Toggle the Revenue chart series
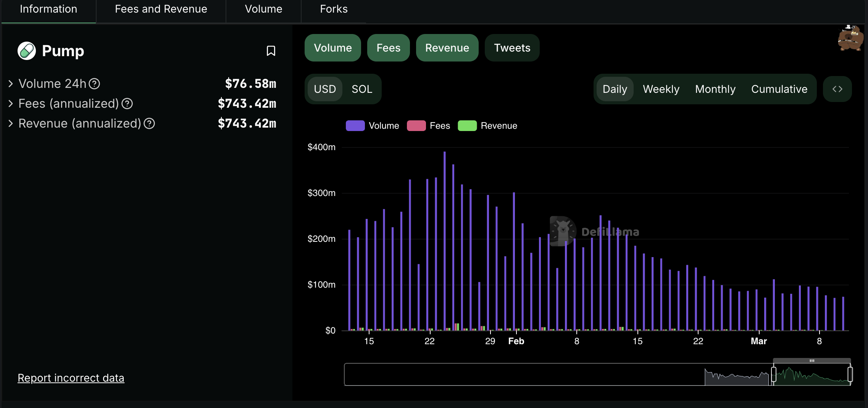Image resolution: width=868 pixels, height=408 pixels. 447,48
